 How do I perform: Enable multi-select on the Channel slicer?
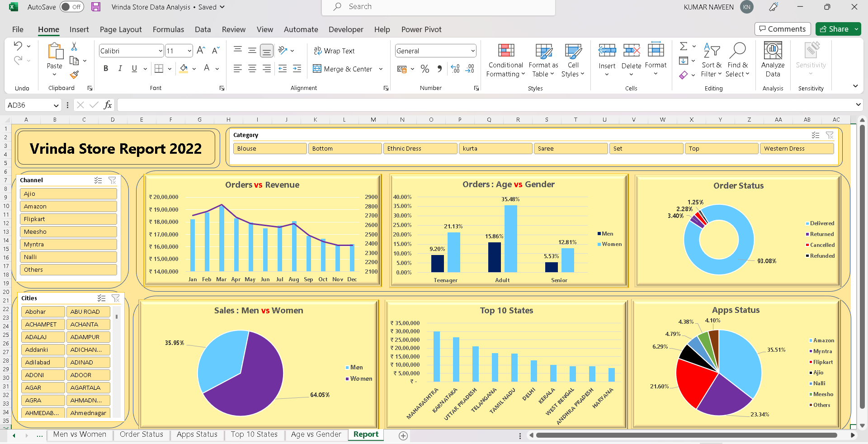pyautogui.click(x=98, y=180)
